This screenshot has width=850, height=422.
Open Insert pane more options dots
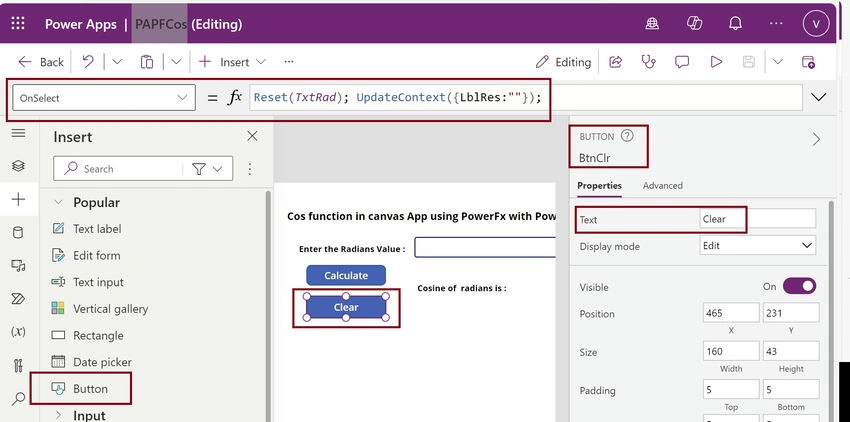tap(250, 169)
